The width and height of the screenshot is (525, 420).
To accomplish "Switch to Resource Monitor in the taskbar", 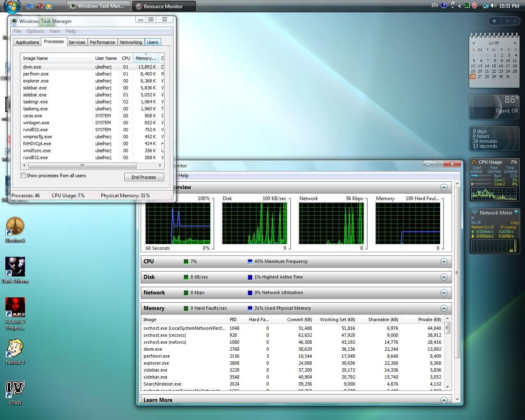I will click(164, 6).
